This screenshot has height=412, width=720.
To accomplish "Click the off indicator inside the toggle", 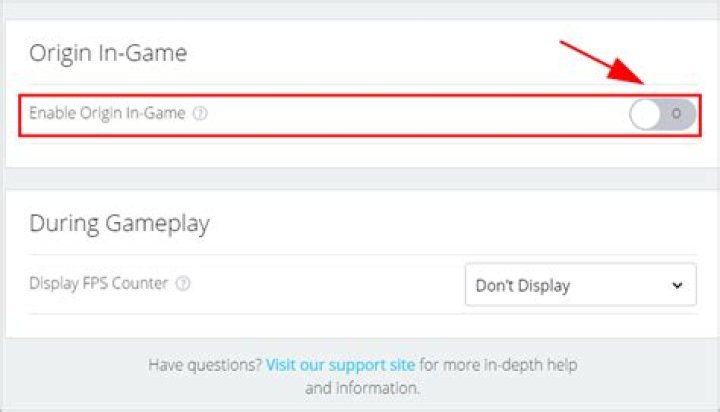I will [677, 115].
